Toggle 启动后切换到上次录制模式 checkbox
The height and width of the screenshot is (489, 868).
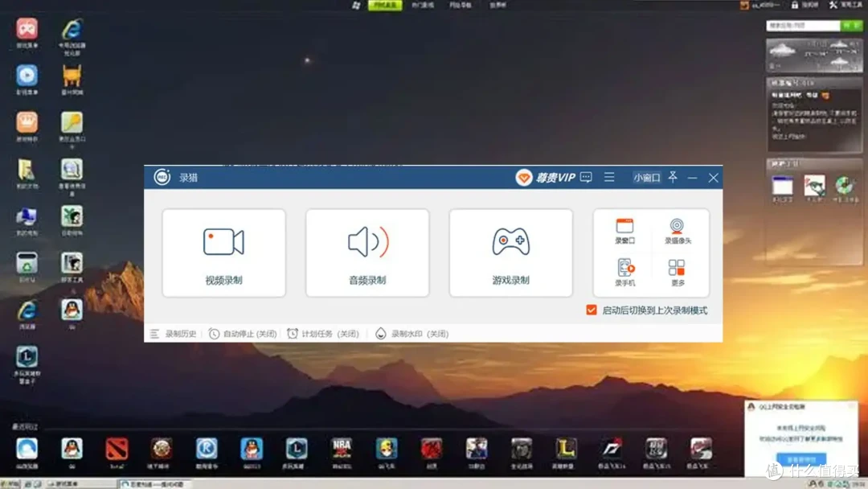tap(592, 310)
